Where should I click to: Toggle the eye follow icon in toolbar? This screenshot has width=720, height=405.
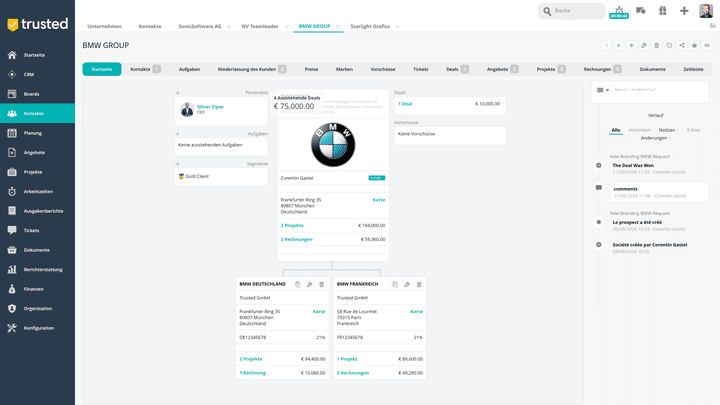tap(707, 46)
